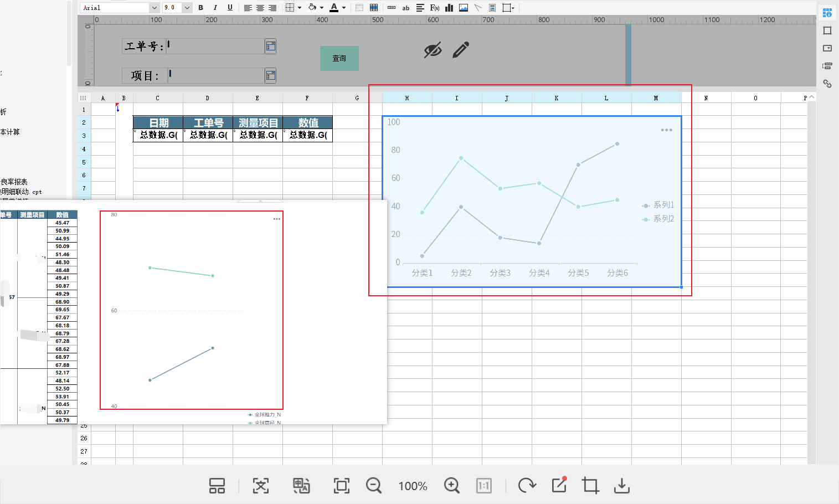Screen dimensions: 839x504
Task: Collapse the pane with the chevron-up arrow
Action: 811,97
